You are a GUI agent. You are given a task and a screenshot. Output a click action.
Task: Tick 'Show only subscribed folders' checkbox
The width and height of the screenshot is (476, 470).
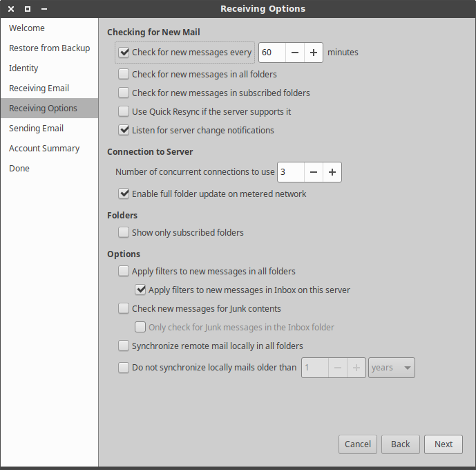124,233
